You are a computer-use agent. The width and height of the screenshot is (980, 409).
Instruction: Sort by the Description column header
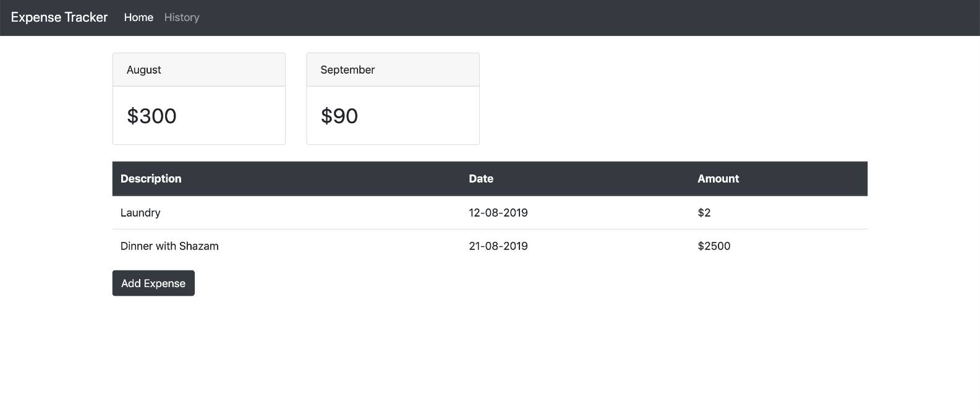pyautogui.click(x=150, y=178)
